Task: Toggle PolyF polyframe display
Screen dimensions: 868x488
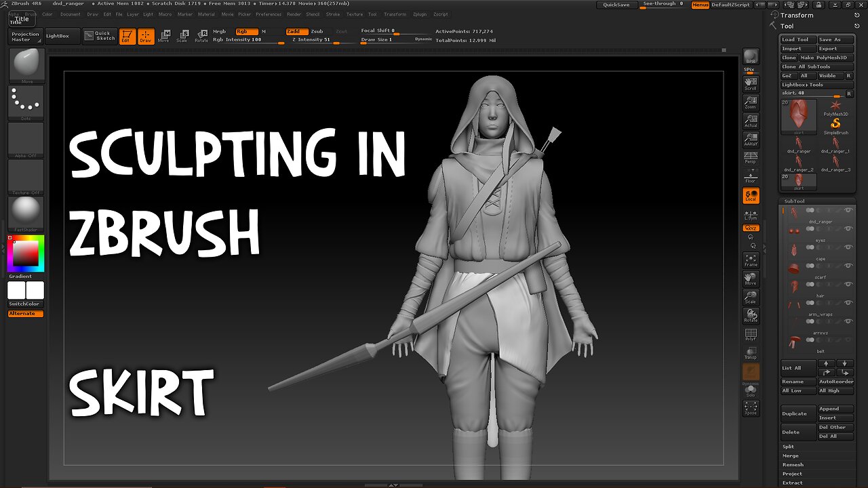Action: tap(751, 334)
